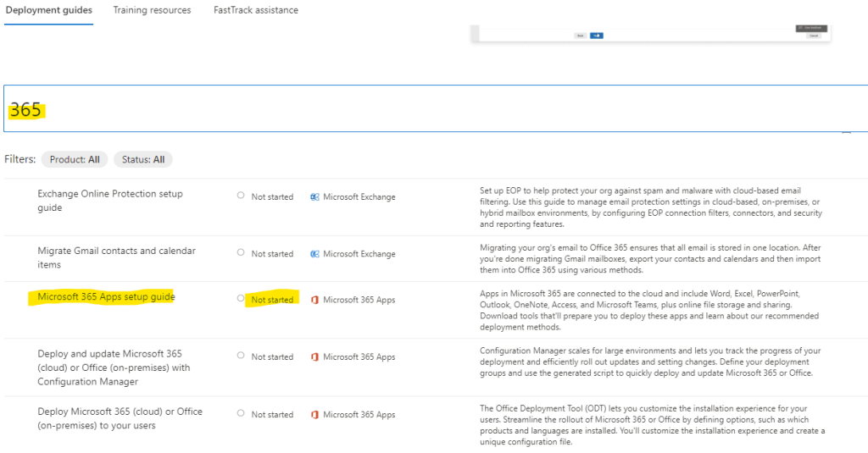
Task: Click status circle for Microsoft 365 Apps setup guide
Action: [241, 298]
